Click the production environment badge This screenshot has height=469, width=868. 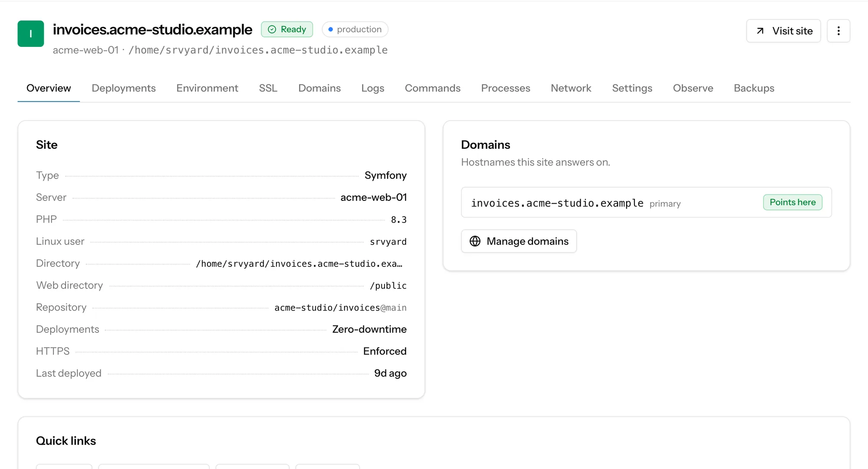(x=355, y=29)
